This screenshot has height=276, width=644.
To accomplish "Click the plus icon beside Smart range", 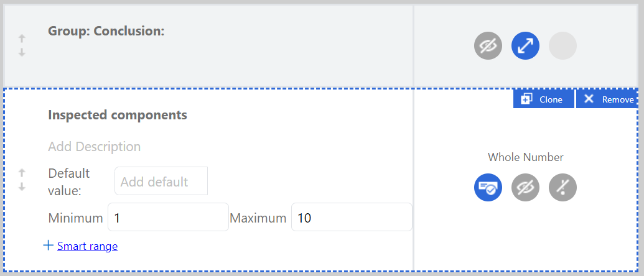I will point(48,246).
